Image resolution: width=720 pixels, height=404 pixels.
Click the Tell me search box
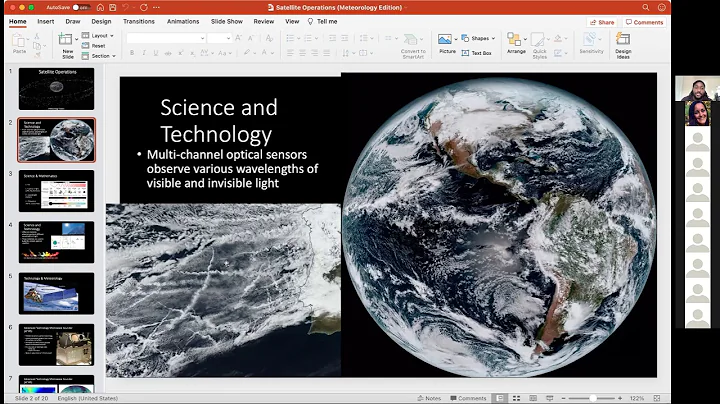coord(322,22)
